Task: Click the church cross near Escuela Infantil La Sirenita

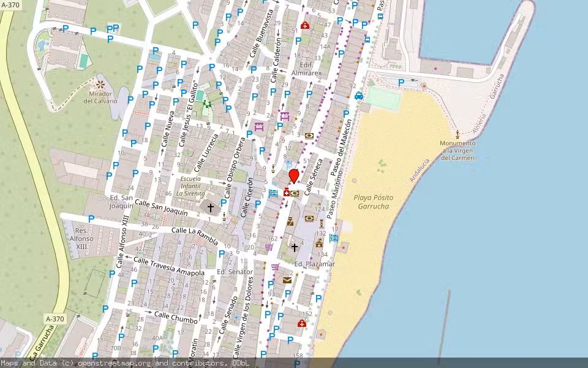Action: 211,207
